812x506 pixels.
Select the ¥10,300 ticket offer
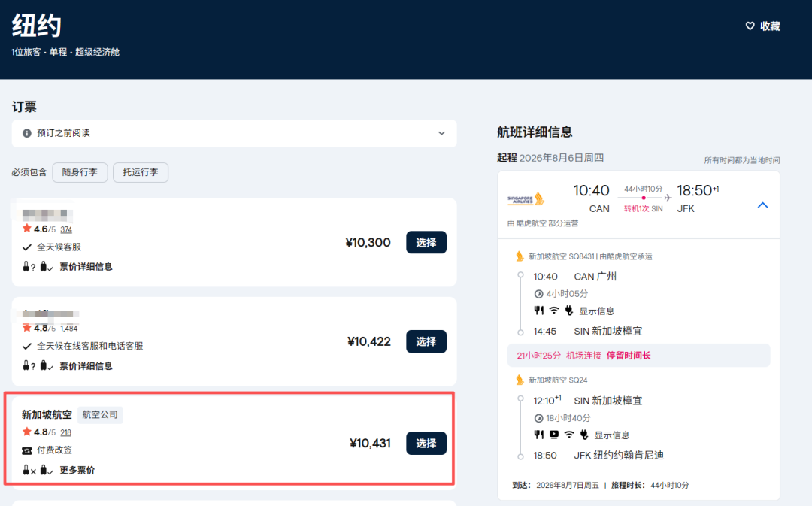[426, 243]
